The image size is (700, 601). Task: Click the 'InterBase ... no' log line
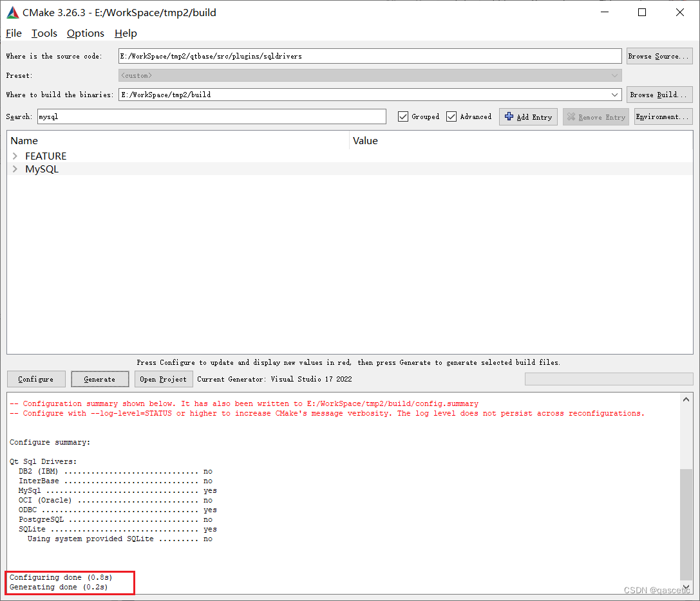click(116, 481)
